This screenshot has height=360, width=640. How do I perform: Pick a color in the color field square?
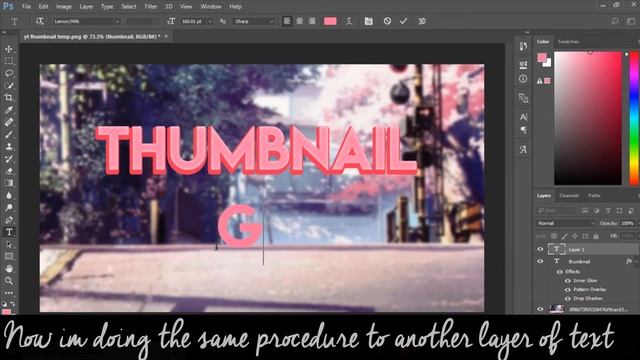tap(588, 118)
